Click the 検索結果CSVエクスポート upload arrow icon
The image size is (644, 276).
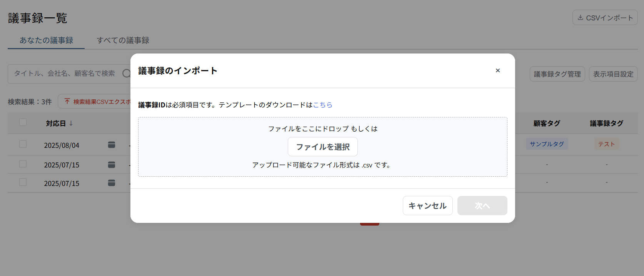point(67,102)
